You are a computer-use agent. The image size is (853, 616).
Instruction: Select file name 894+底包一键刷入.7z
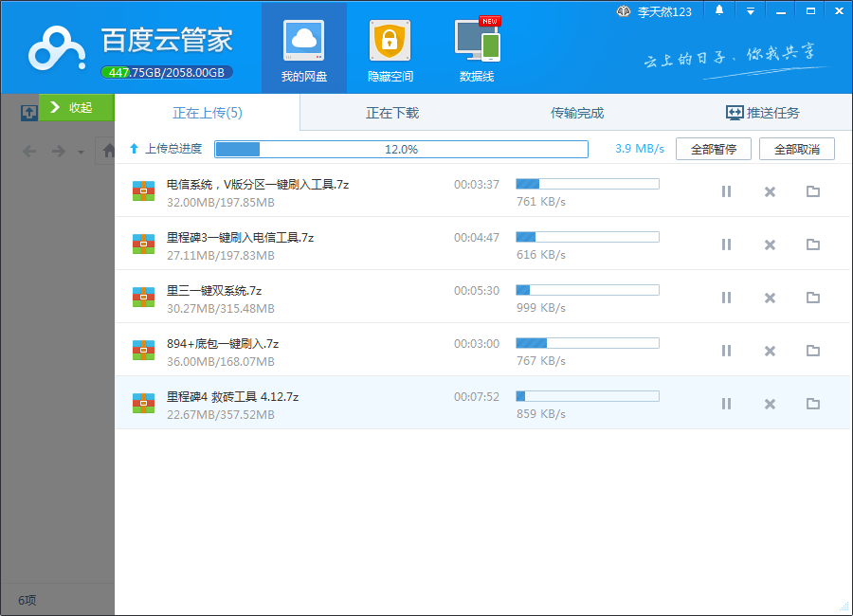[x=223, y=344]
